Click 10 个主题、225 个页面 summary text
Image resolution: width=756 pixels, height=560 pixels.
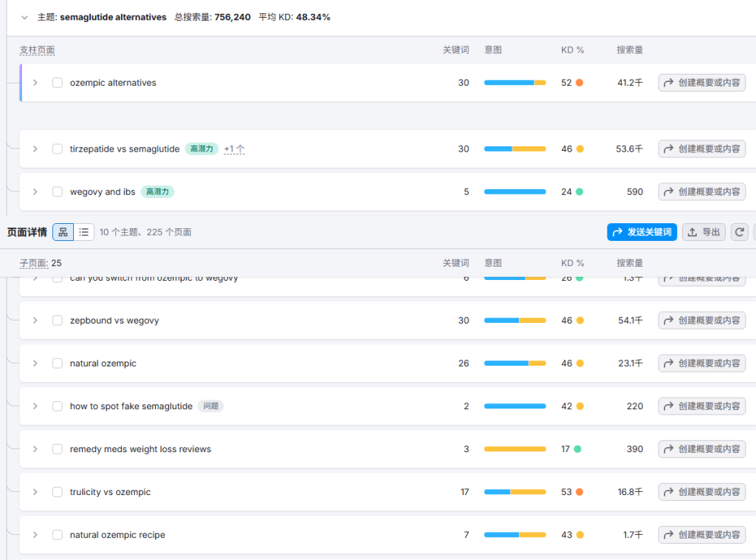(145, 232)
